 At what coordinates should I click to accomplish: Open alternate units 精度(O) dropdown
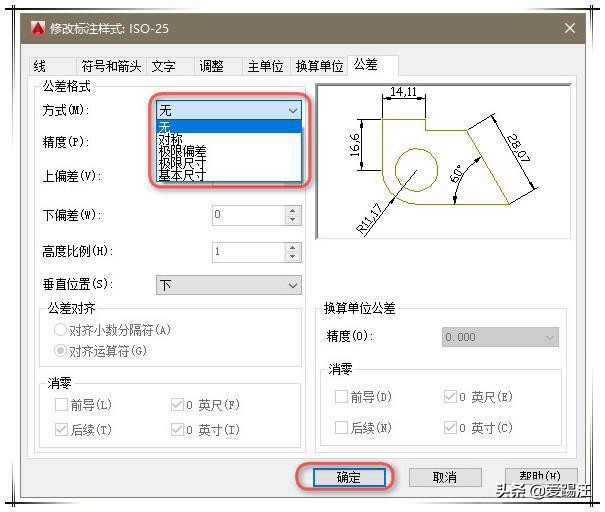point(500,337)
